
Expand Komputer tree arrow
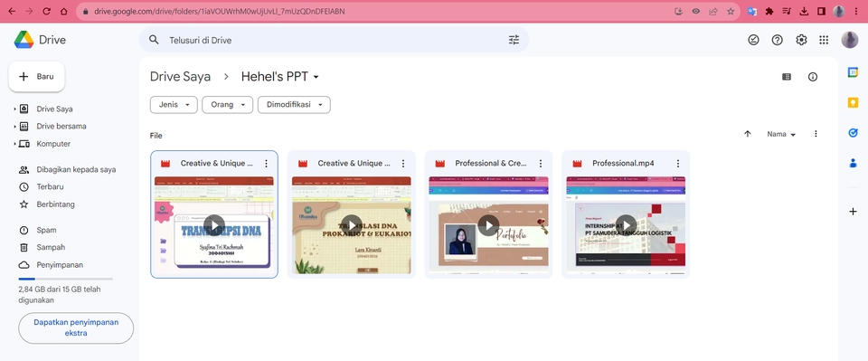14,144
